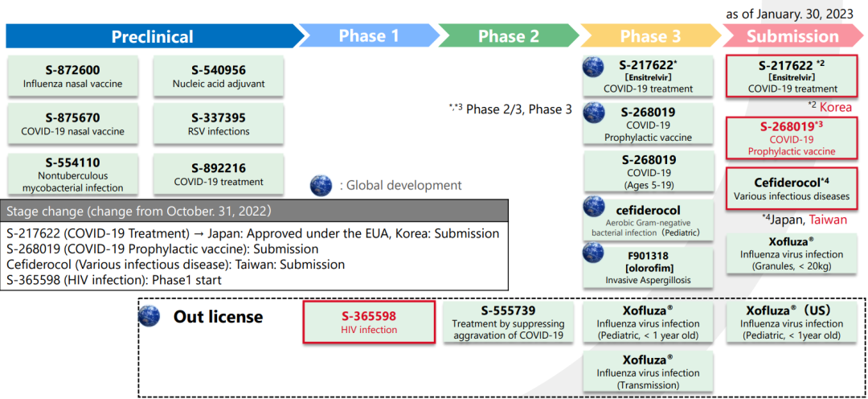Screen dimensions: 868x399
Task: Open the S-554110 Nontuberculous mycobacterial infection card
Action: [x=73, y=174]
